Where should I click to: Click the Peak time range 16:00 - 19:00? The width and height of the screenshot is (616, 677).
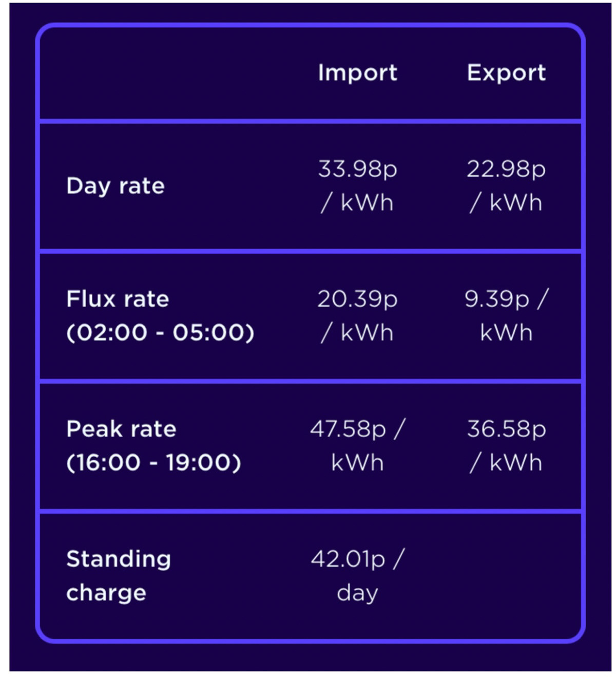click(x=153, y=463)
